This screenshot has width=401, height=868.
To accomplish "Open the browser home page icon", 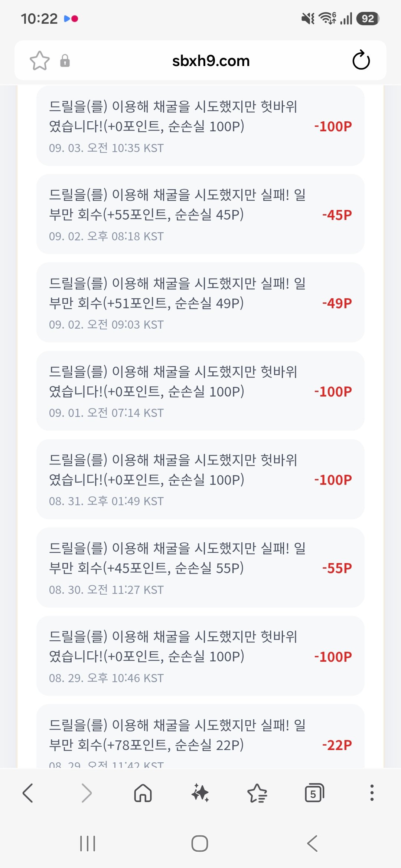I will tap(143, 793).
